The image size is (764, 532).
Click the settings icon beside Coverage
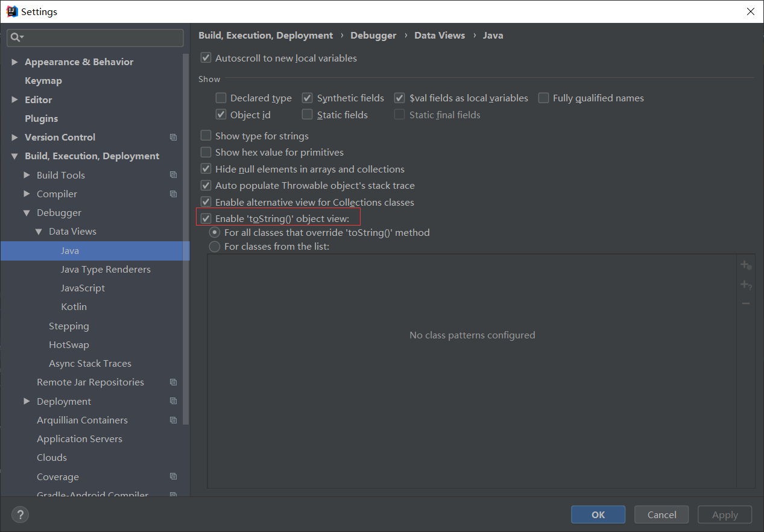point(174,476)
